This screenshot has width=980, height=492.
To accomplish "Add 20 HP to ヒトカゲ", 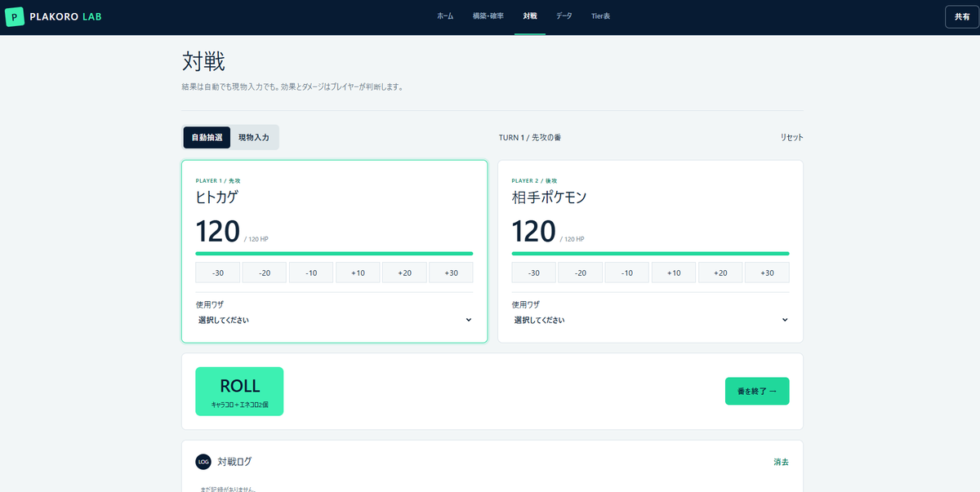I will pos(404,273).
